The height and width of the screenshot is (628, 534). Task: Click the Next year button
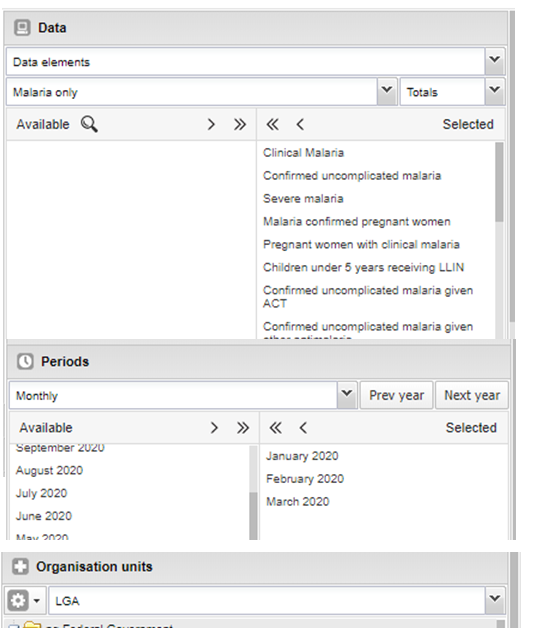[x=472, y=395]
